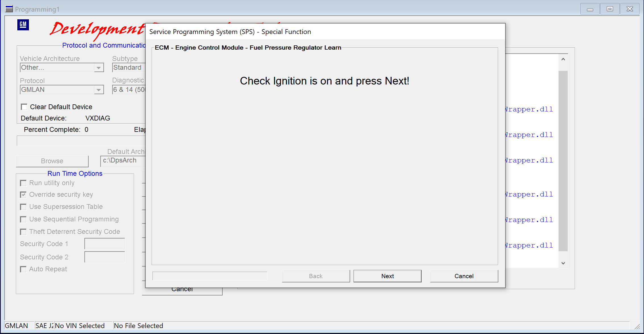Click Cancel button in Programming1 window
This screenshot has height=334, width=644.
coord(182,291)
